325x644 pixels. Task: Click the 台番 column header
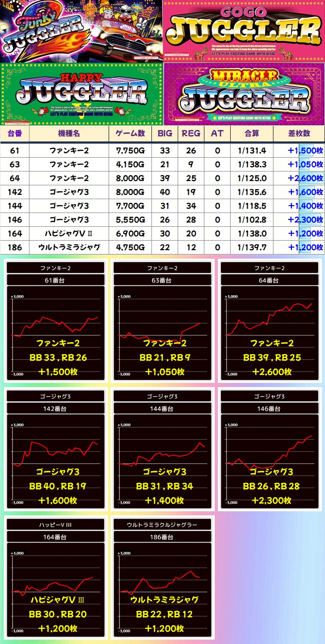pyautogui.click(x=15, y=134)
